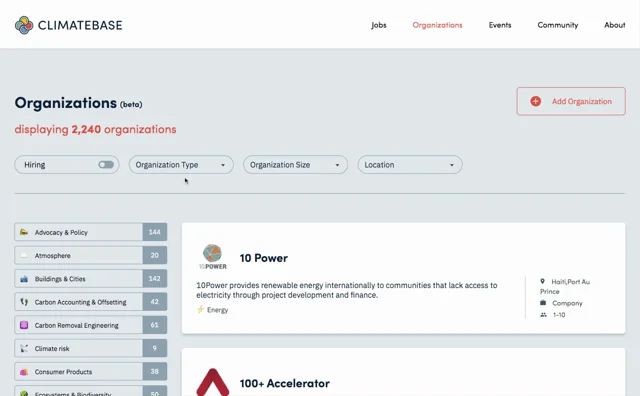Viewport: 640px width, 396px height.
Task: Click the Carbon Removal Engineering icon
Action: pyautogui.click(x=24, y=325)
